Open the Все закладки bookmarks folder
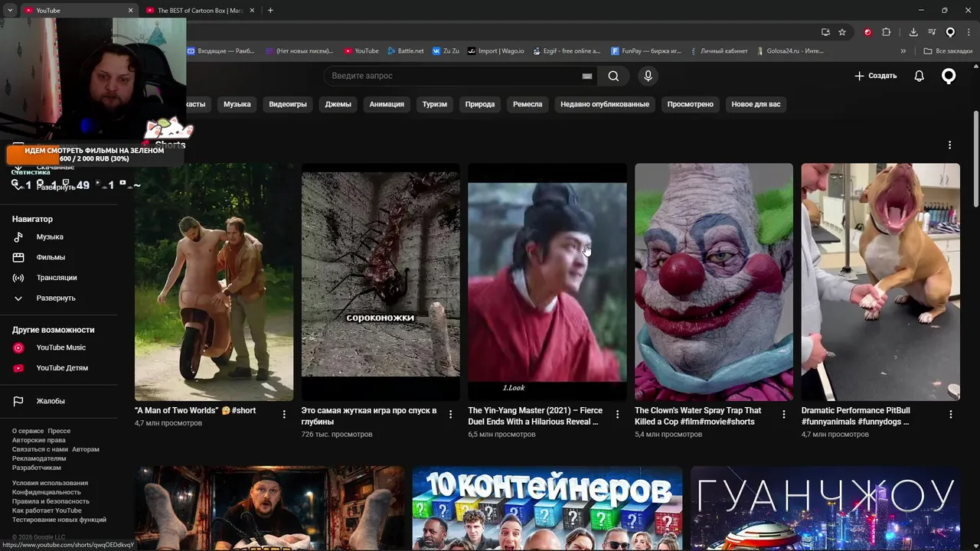The width and height of the screenshot is (980, 551). (x=948, y=51)
